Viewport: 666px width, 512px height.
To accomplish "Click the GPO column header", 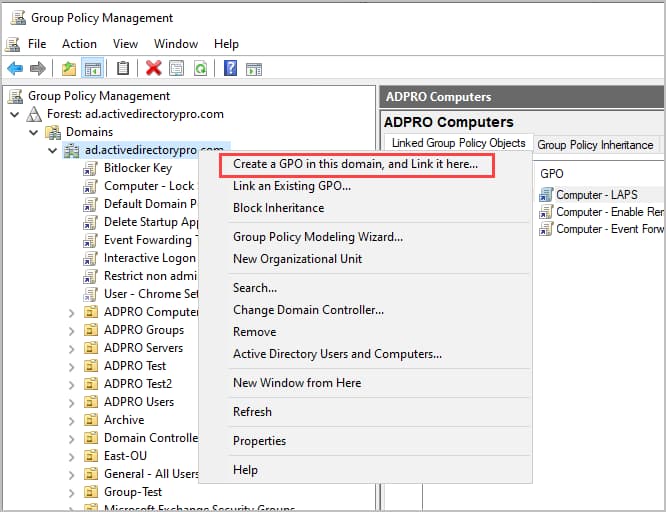I will [x=552, y=173].
